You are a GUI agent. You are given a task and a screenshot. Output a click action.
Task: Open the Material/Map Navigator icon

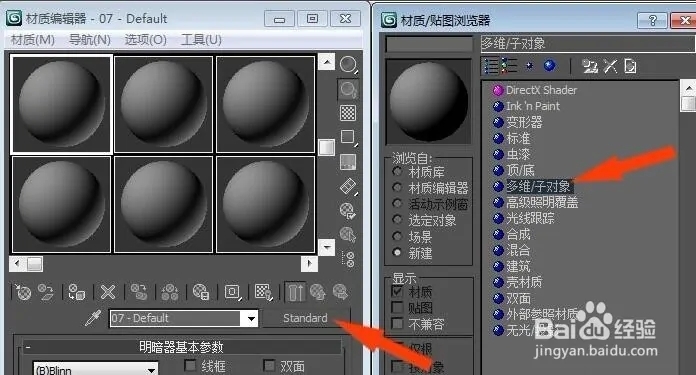[348, 259]
